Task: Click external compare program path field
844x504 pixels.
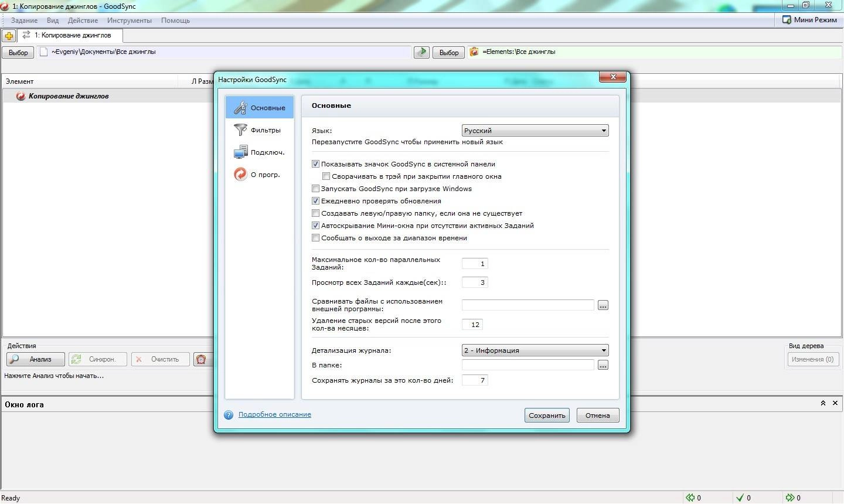Action: tap(528, 305)
